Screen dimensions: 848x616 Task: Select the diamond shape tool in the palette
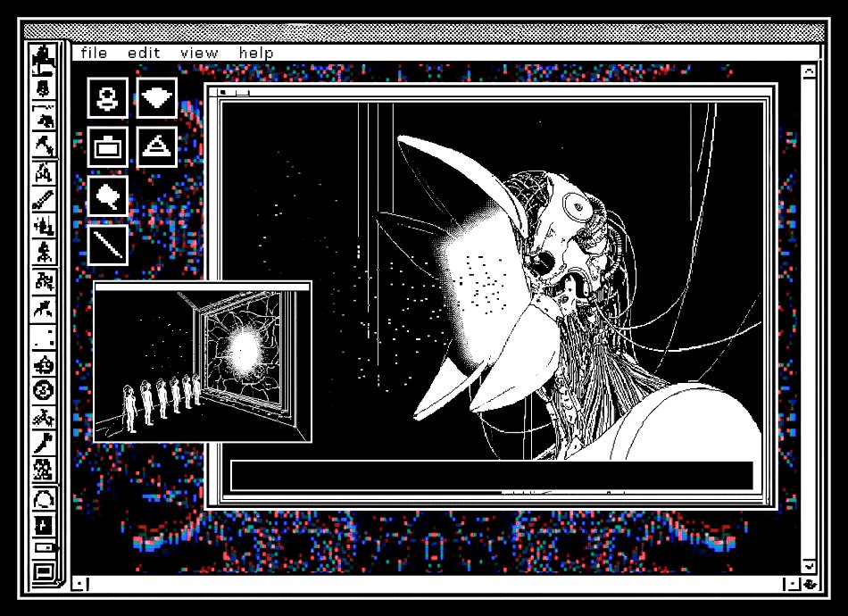coord(156,98)
